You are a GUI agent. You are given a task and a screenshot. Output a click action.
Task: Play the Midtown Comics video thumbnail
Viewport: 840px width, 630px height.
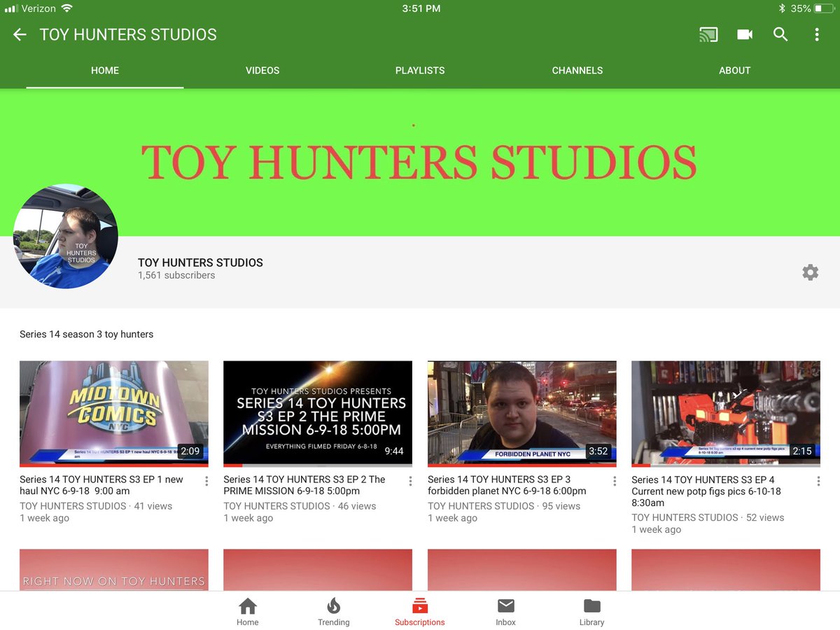pos(114,414)
